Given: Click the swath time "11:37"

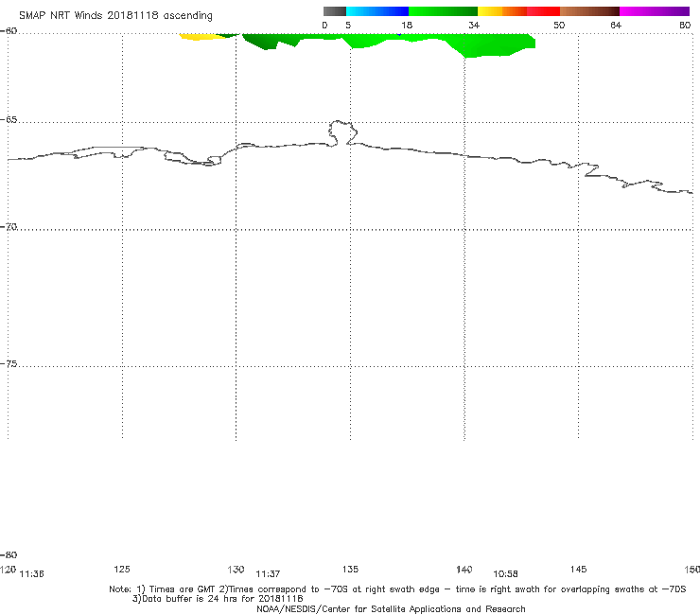Looking at the screenshot, I should (268, 574).
